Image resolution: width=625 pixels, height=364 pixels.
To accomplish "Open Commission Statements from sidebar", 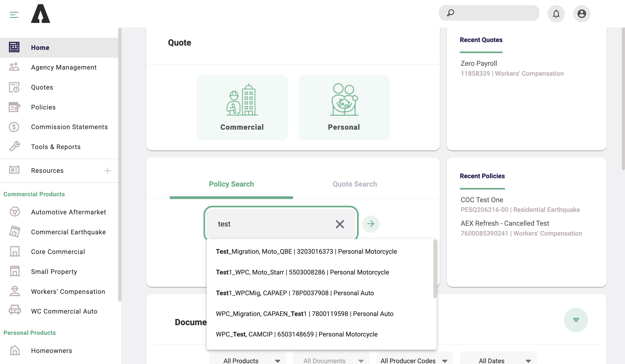I will tap(69, 127).
